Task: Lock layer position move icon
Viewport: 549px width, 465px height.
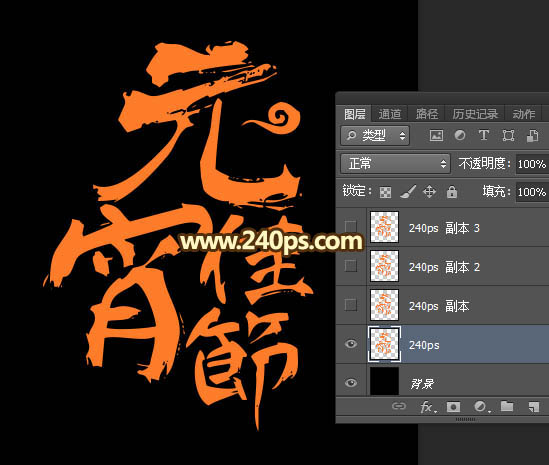Action: tap(429, 192)
